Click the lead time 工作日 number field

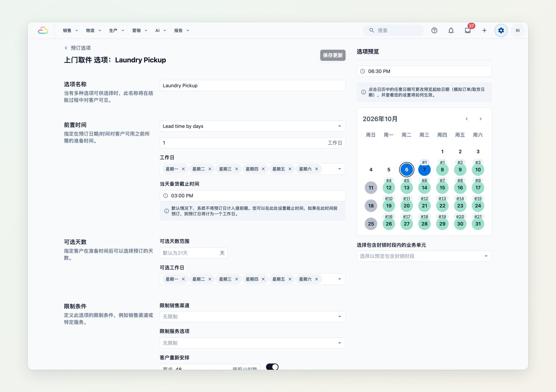tap(253, 143)
